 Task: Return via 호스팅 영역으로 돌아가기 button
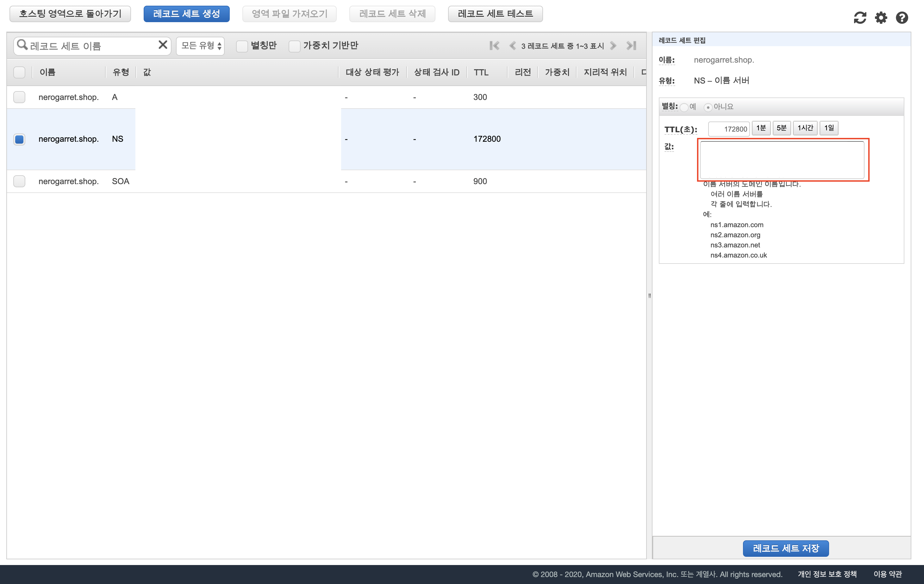click(x=70, y=14)
